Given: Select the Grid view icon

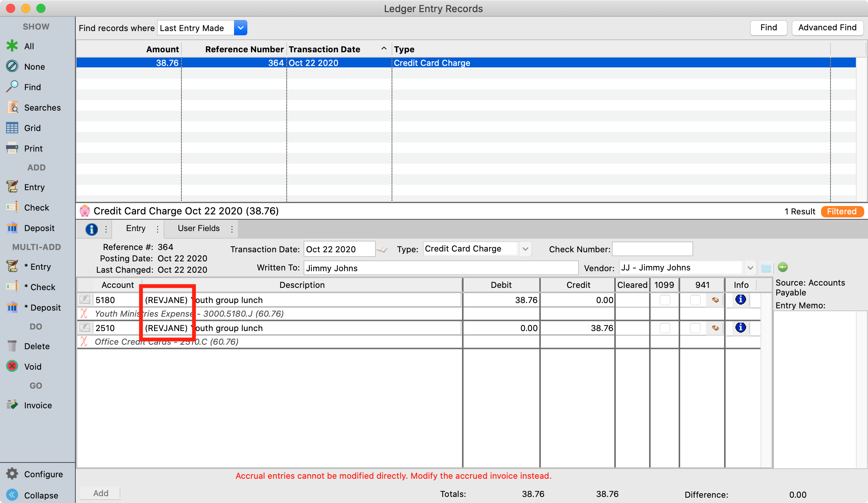Looking at the screenshot, I should coord(12,128).
